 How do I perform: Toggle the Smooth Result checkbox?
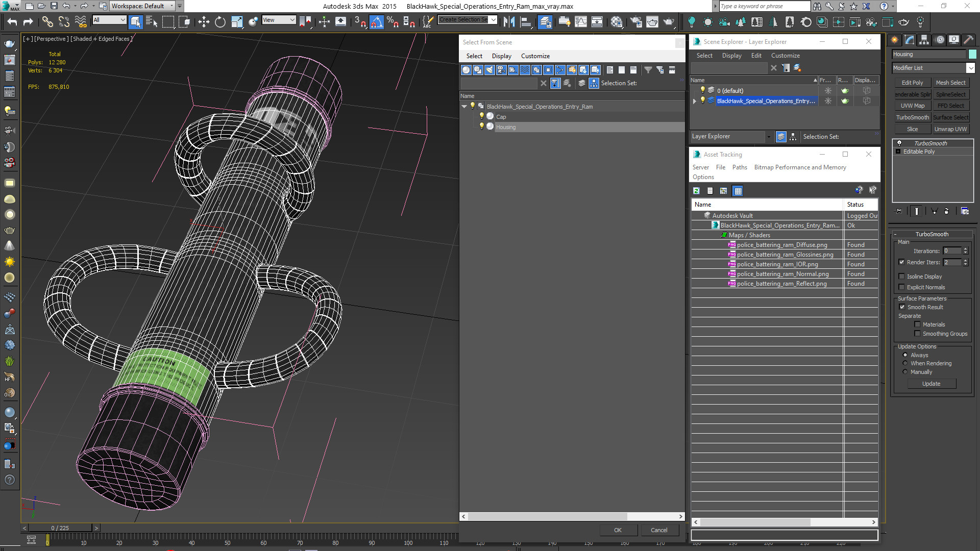tap(902, 307)
